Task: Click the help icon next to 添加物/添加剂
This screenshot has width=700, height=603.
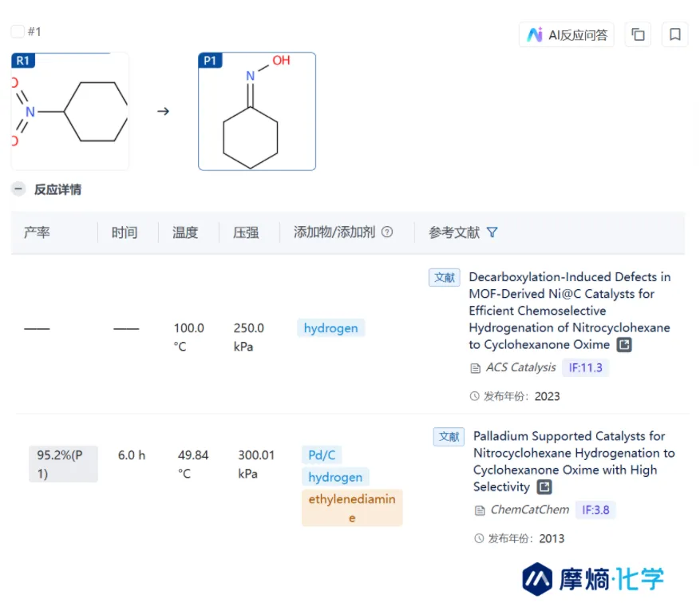Action: pos(387,232)
